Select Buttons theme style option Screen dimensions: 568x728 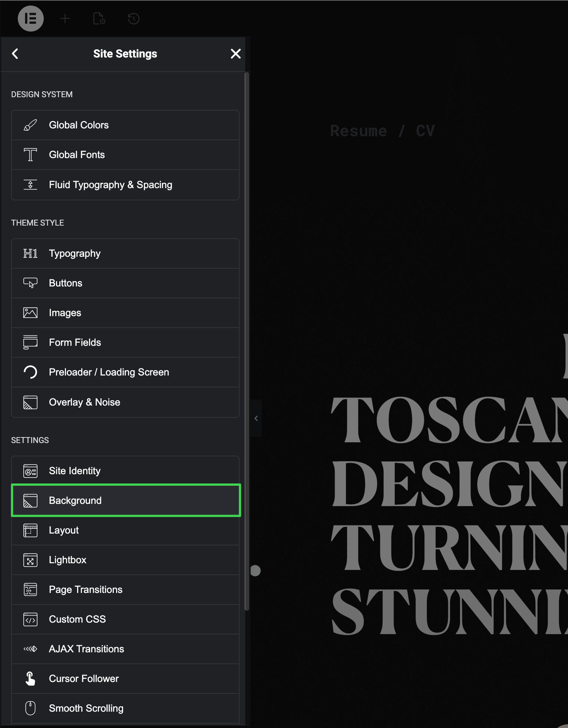(66, 283)
